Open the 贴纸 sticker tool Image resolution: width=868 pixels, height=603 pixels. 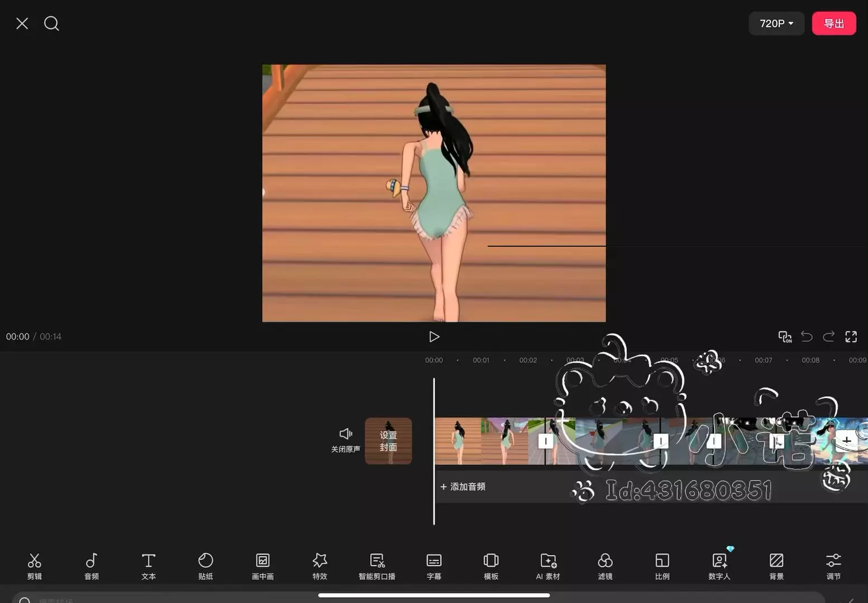coord(206,566)
